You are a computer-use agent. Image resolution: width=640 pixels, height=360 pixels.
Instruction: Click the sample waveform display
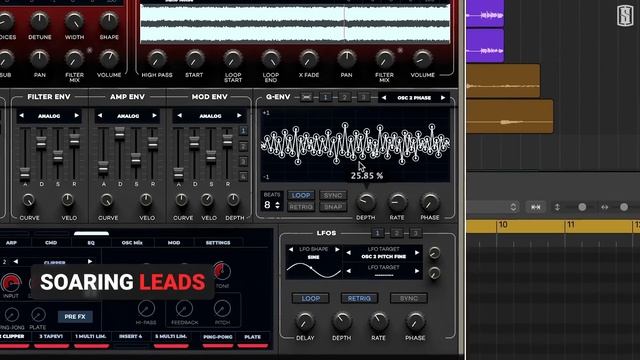(295, 23)
